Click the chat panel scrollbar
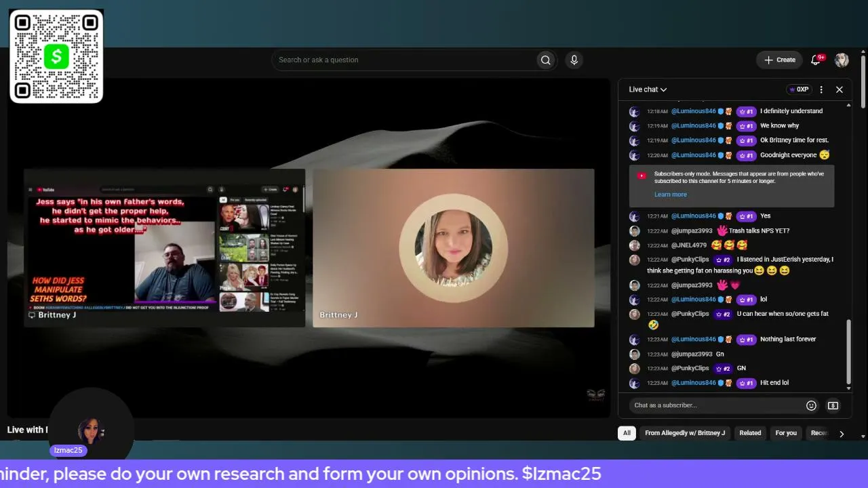This screenshot has width=868, height=488. click(848, 352)
